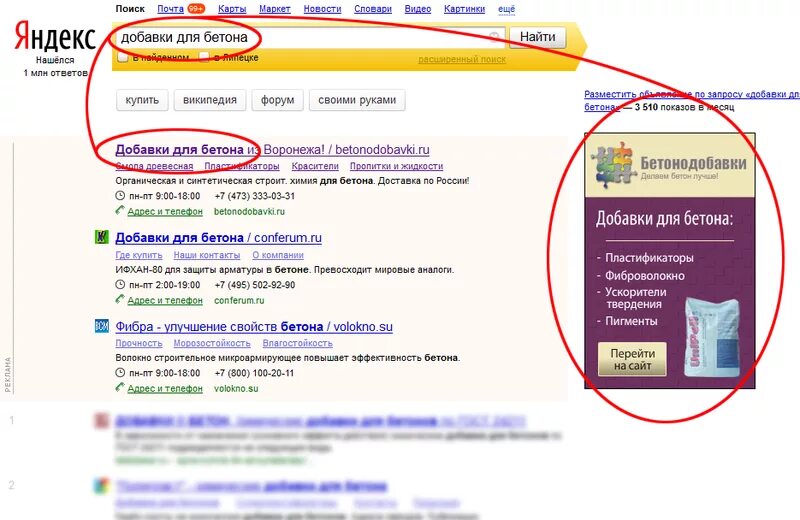
Task: Click the phone icon beside volokno.su address link
Action: pyautogui.click(x=120, y=387)
